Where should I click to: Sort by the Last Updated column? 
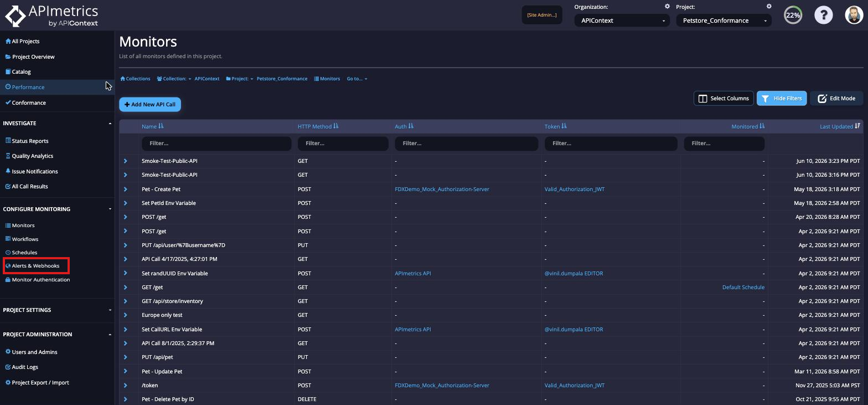point(840,126)
